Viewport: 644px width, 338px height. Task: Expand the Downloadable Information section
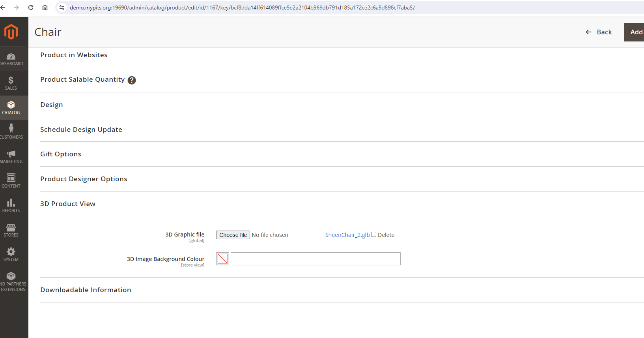pyautogui.click(x=86, y=290)
